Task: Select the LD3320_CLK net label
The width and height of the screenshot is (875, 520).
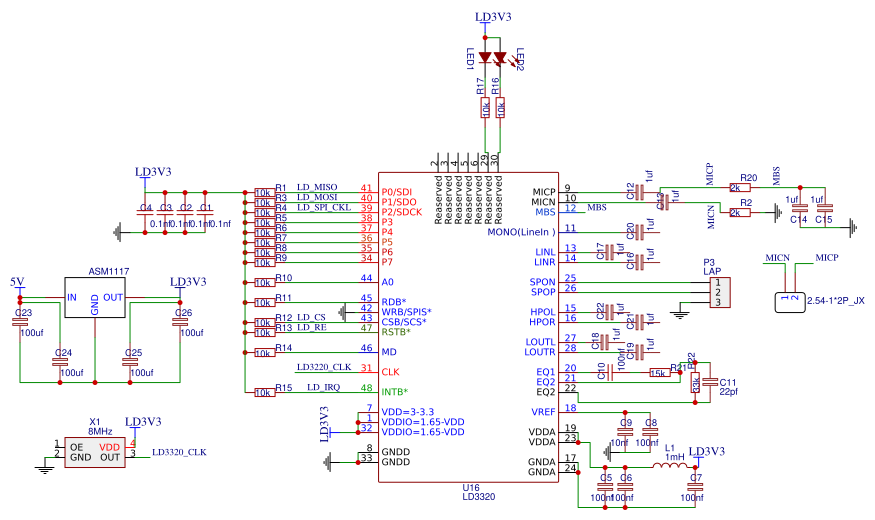Action: pyautogui.click(x=180, y=452)
